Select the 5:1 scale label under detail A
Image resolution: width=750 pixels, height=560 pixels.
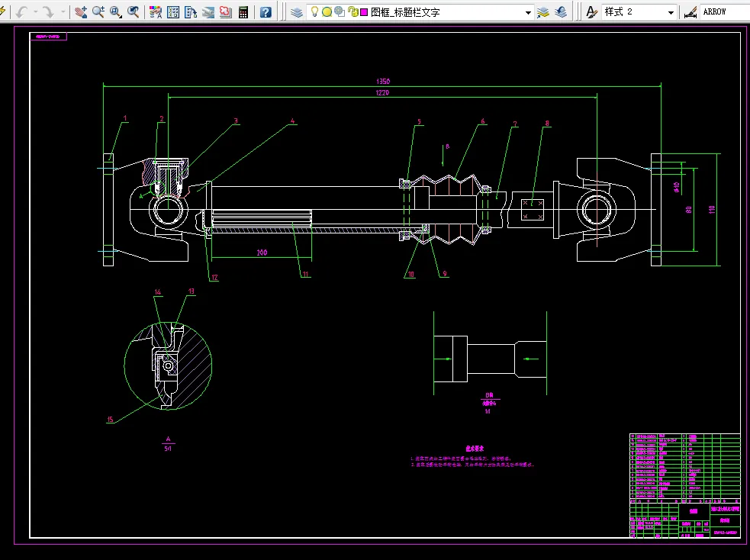click(168, 449)
